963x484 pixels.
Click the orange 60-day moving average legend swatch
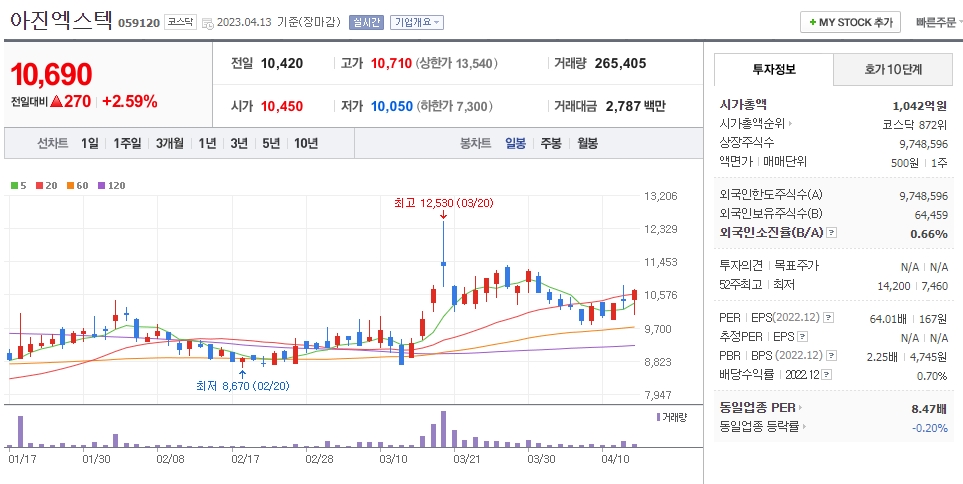pos(70,185)
